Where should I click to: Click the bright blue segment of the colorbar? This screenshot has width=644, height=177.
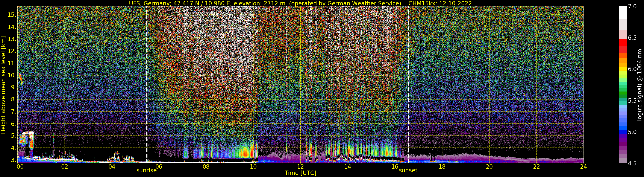click(x=623, y=128)
